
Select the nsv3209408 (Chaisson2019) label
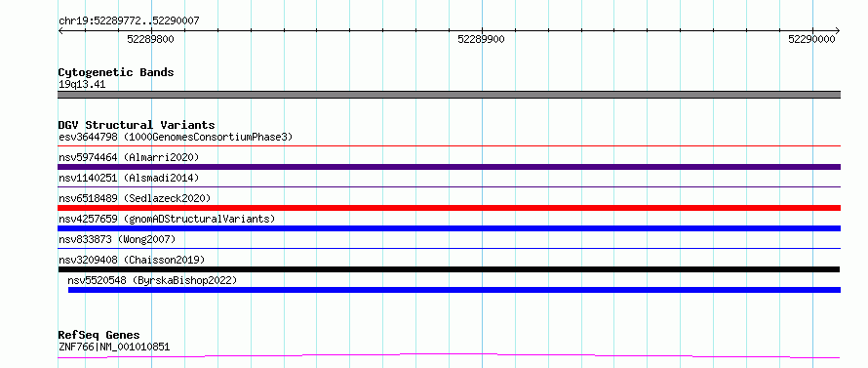pyautogui.click(x=132, y=260)
